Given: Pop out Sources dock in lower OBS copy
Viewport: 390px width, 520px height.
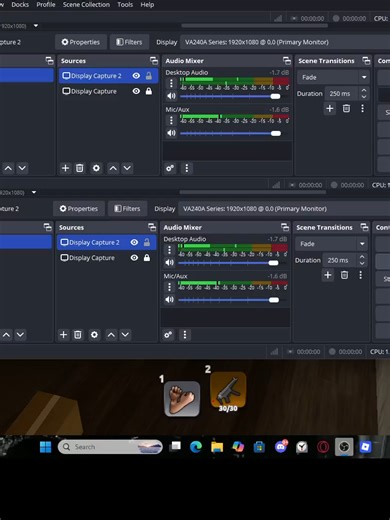Looking at the screenshot, I should click(x=152, y=227).
